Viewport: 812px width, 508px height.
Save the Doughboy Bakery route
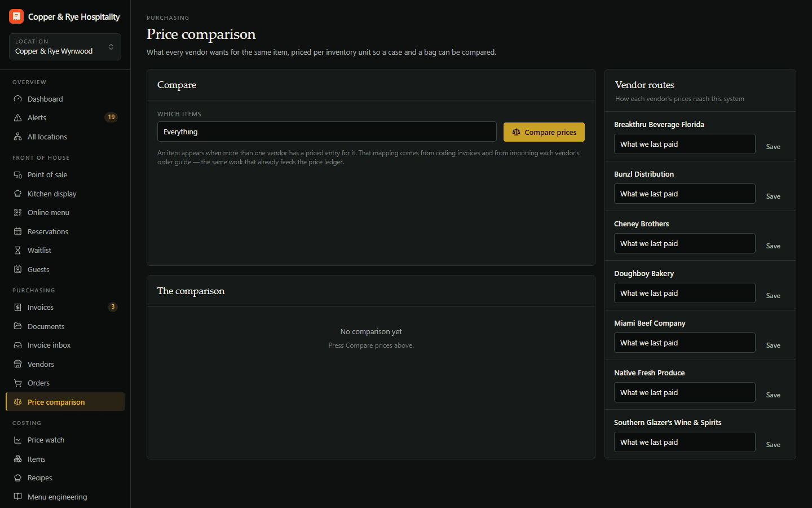click(x=773, y=296)
